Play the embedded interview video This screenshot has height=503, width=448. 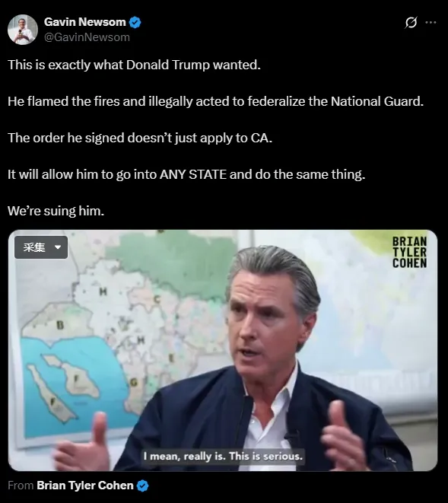click(x=223, y=350)
